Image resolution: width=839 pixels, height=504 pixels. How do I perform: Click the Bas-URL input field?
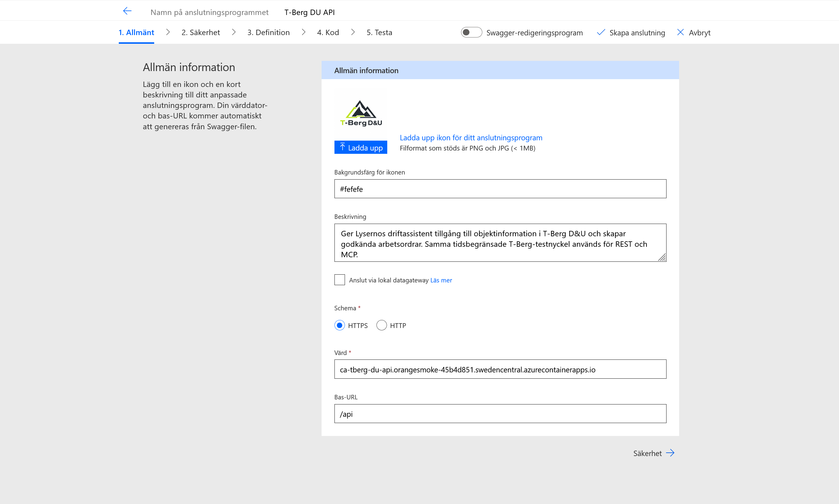click(x=500, y=414)
